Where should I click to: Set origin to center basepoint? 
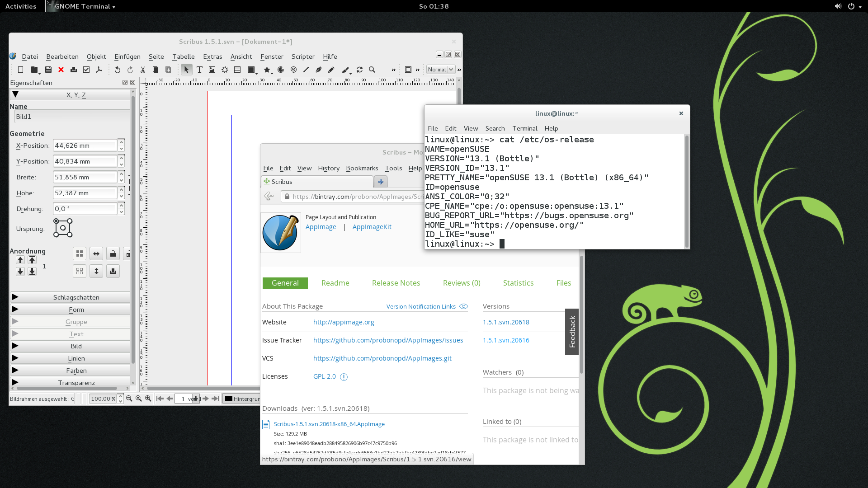[x=63, y=228]
